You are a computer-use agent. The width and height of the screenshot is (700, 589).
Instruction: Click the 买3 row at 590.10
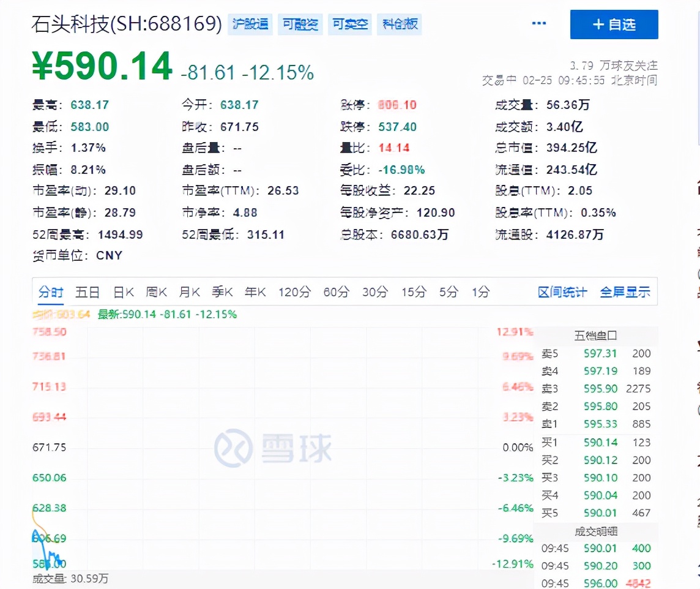click(x=596, y=478)
